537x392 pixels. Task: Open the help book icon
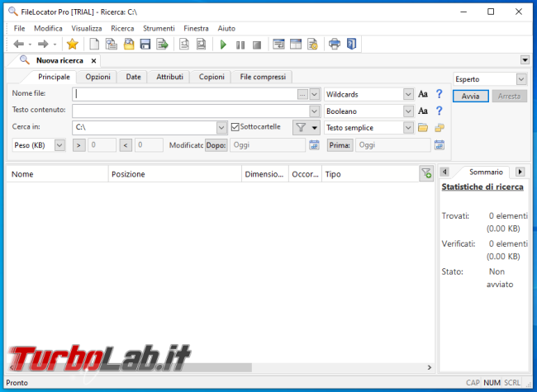[x=351, y=44]
